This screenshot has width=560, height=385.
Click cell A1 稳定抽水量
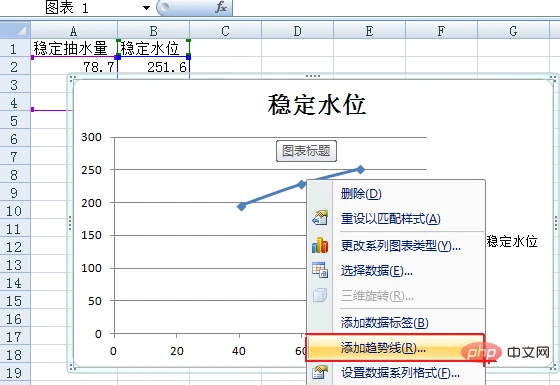click(74, 48)
